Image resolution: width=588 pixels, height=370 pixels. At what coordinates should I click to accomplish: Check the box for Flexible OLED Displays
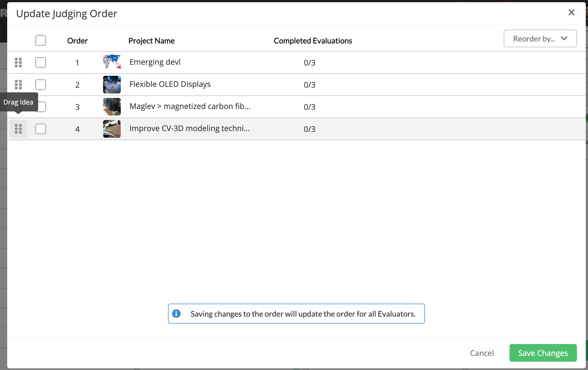(41, 85)
